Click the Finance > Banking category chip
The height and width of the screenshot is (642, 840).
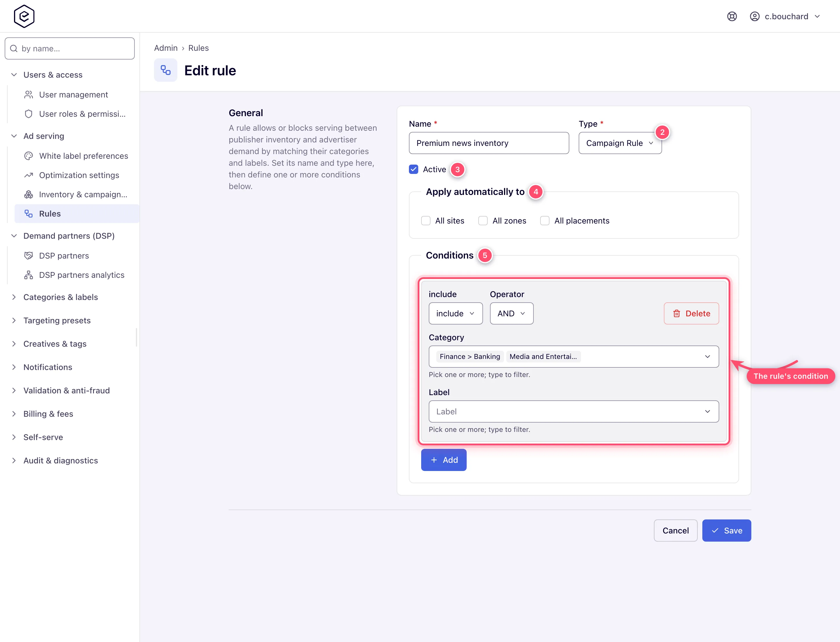(470, 357)
